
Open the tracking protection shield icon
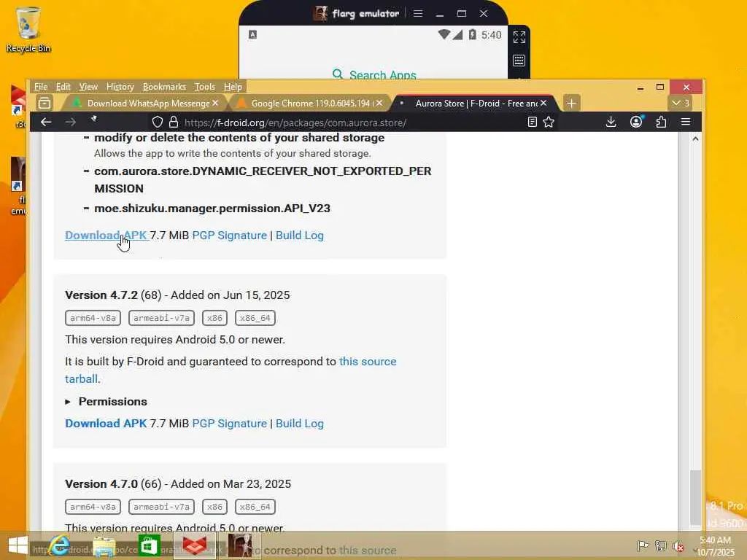pos(158,122)
